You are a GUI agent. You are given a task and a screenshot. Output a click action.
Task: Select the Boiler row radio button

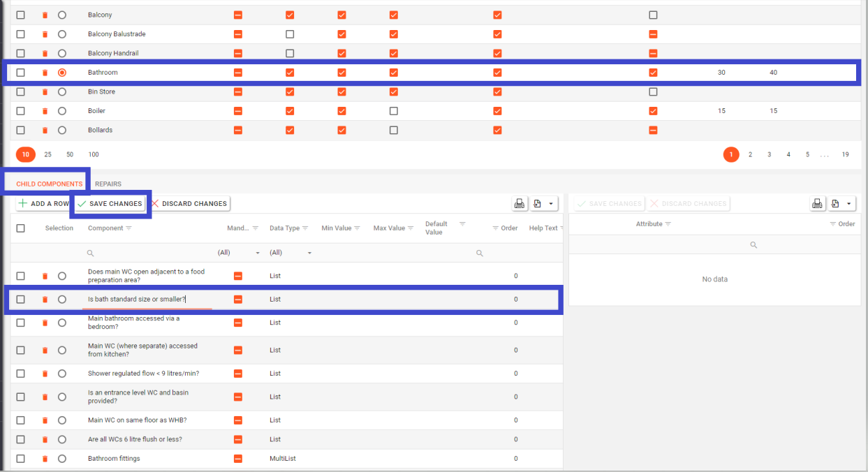point(62,111)
